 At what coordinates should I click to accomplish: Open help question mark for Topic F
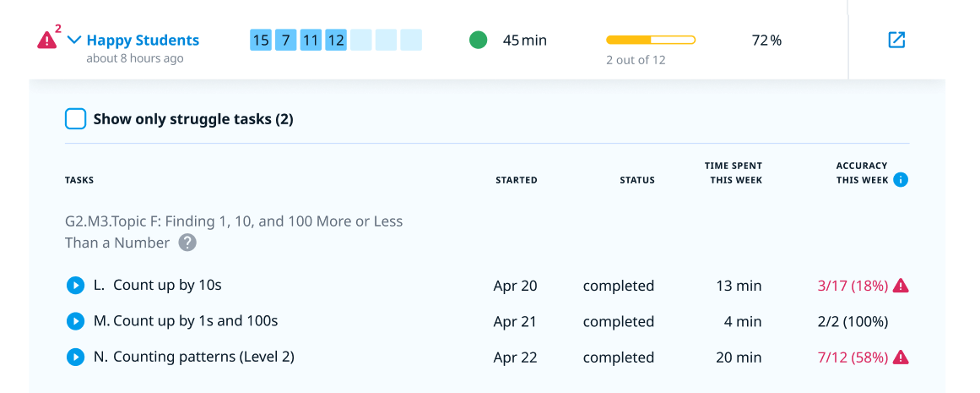coord(187,243)
